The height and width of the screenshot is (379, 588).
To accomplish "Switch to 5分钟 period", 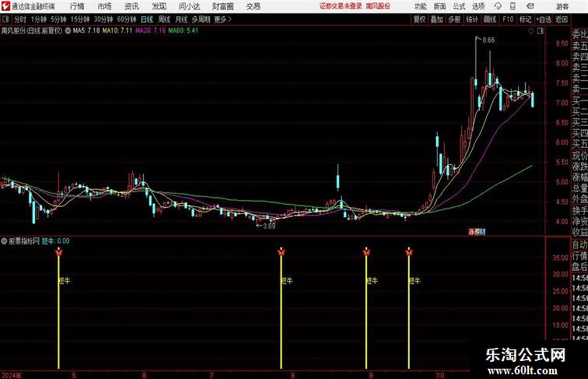I will [x=58, y=19].
